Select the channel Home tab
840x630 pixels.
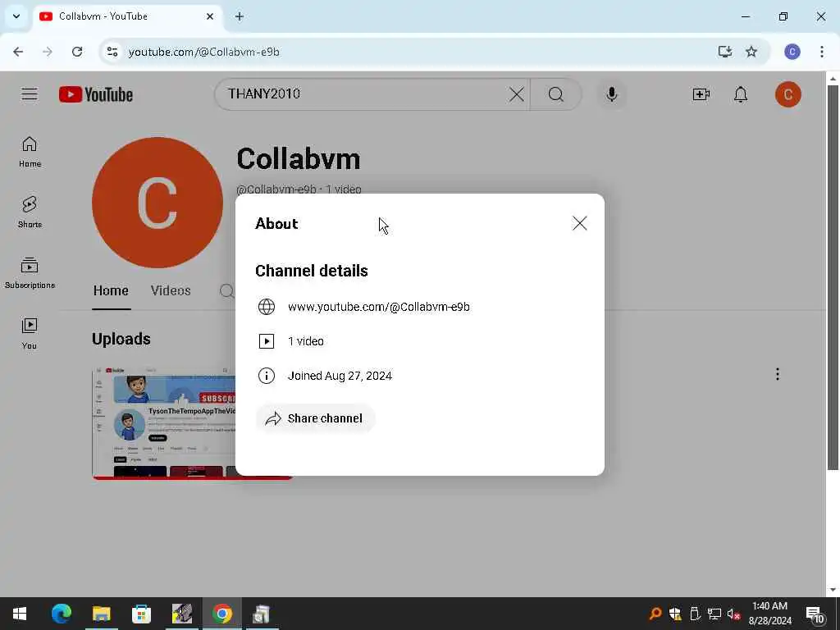(x=111, y=291)
